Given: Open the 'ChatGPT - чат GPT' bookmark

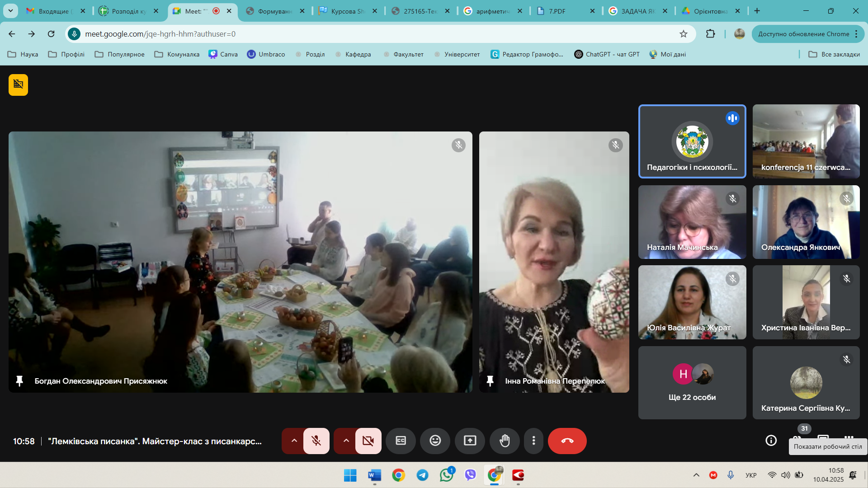Looking at the screenshot, I should [607, 54].
